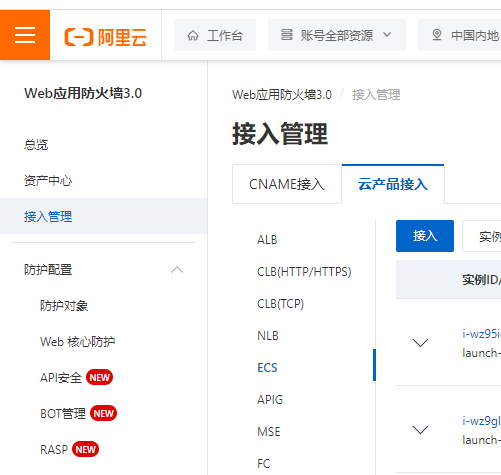The width and height of the screenshot is (501, 475).
Task: Open the 工作台 home button
Action: tap(215, 35)
